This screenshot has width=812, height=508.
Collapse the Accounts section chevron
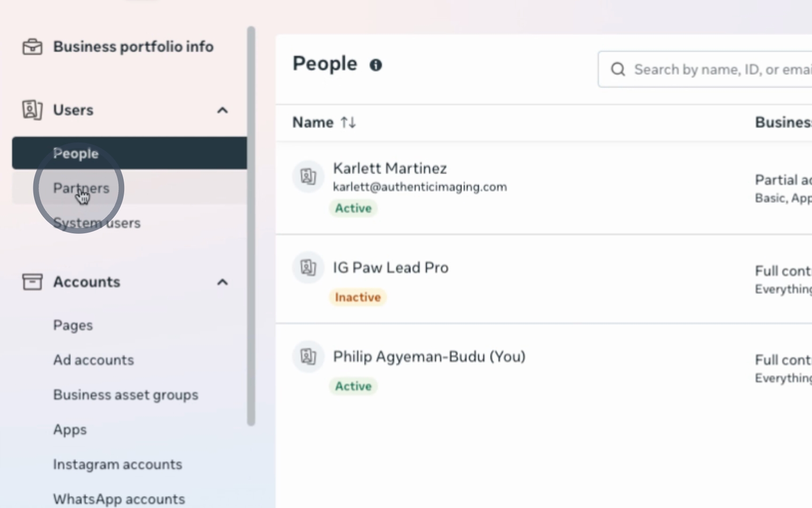(x=222, y=282)
